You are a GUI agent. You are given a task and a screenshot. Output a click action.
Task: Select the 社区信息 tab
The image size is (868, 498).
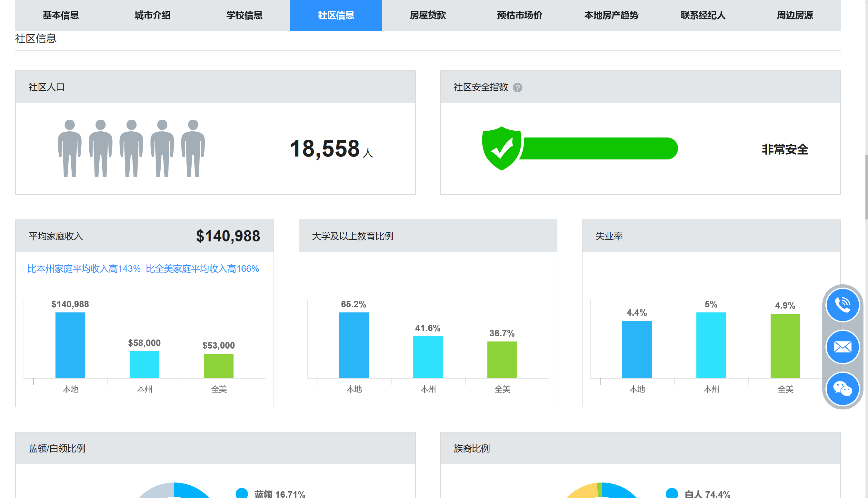point(336,15)
